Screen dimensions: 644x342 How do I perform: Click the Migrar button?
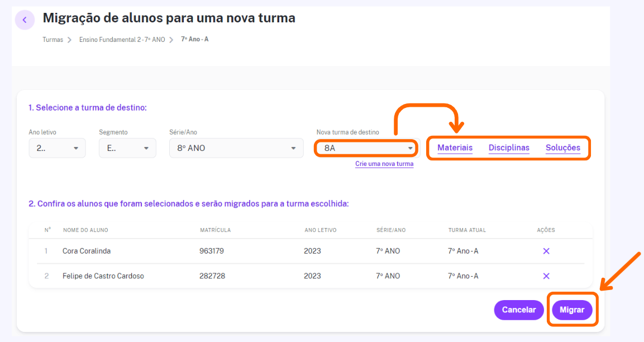coord(572,310)
